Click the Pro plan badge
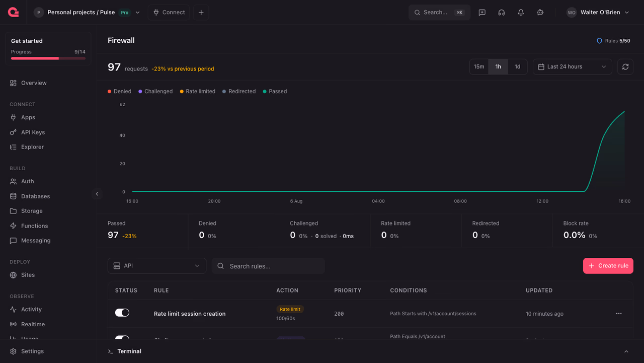The image size is (644, 363). 125,13
